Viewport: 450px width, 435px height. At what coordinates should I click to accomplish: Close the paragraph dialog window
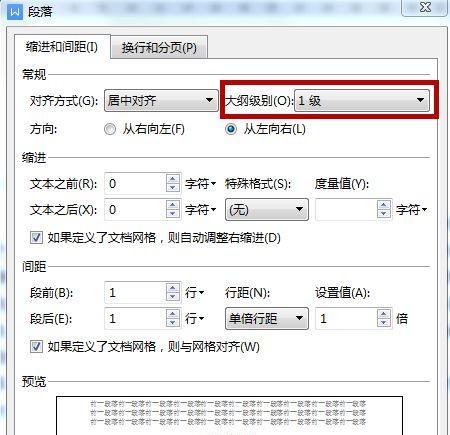(425, 7)
